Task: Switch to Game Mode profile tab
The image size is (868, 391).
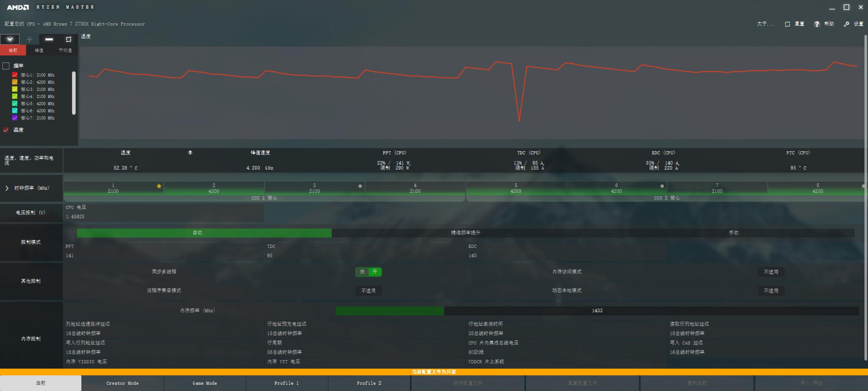Action: 205,383
